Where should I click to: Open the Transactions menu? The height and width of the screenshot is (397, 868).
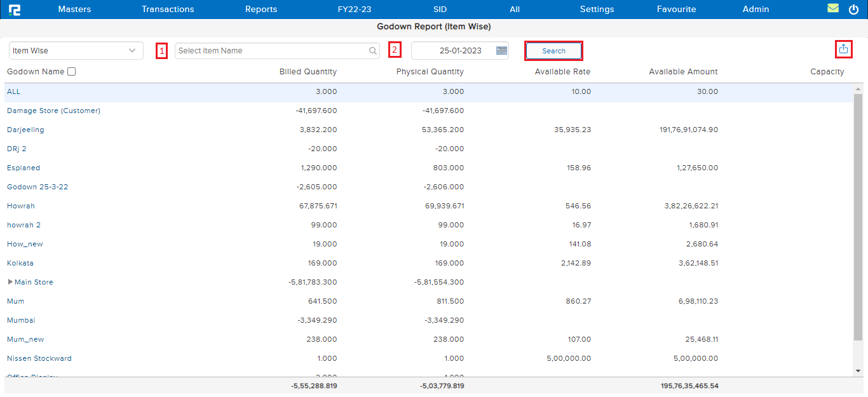[168, 10]
